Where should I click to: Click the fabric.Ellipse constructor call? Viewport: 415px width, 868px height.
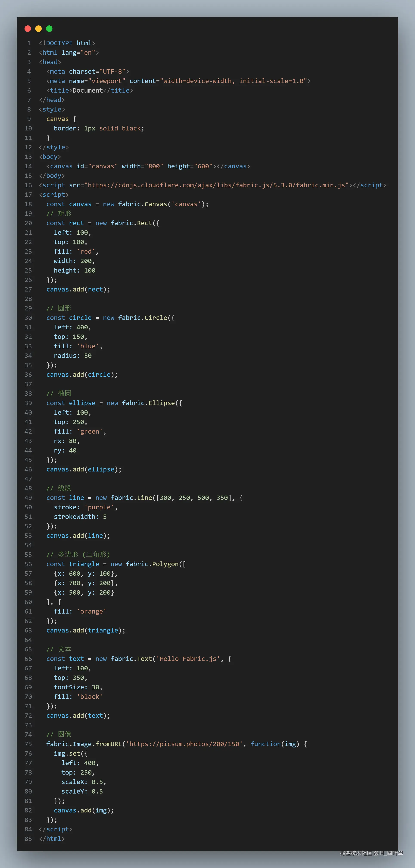point(148,403)
